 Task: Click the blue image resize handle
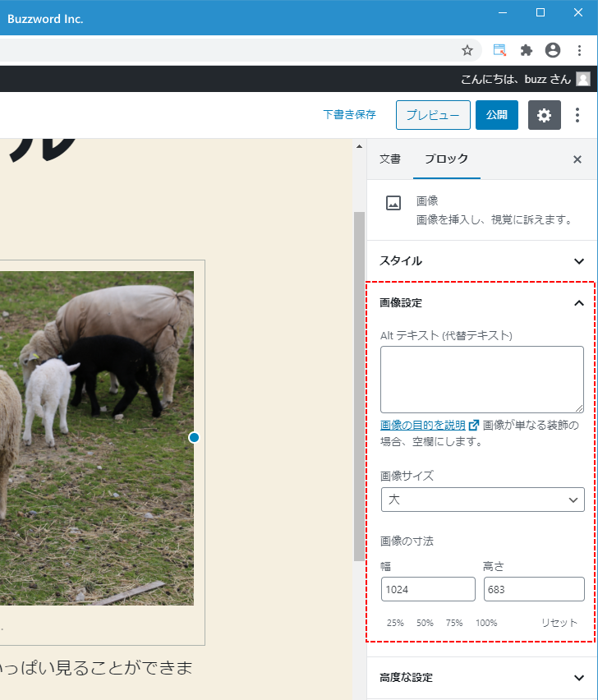pyautogui.click(x=194, y=437)
